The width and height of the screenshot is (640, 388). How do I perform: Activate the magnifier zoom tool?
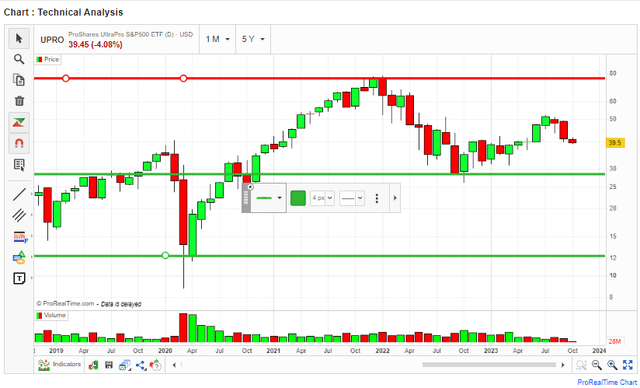pos(19,59)
